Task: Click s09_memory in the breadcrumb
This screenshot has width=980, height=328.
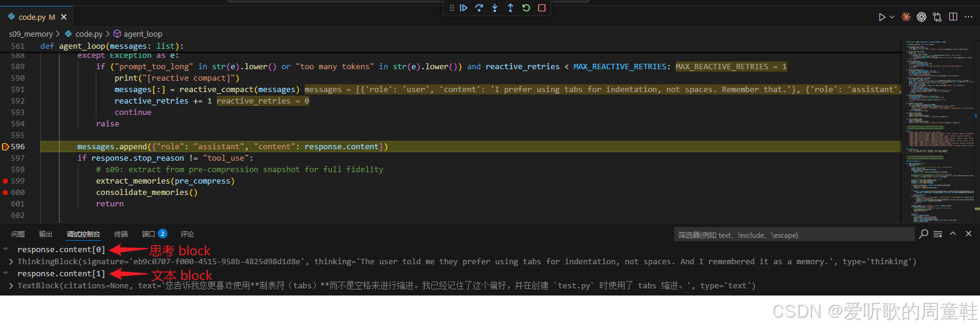Action: click(31, 34)
